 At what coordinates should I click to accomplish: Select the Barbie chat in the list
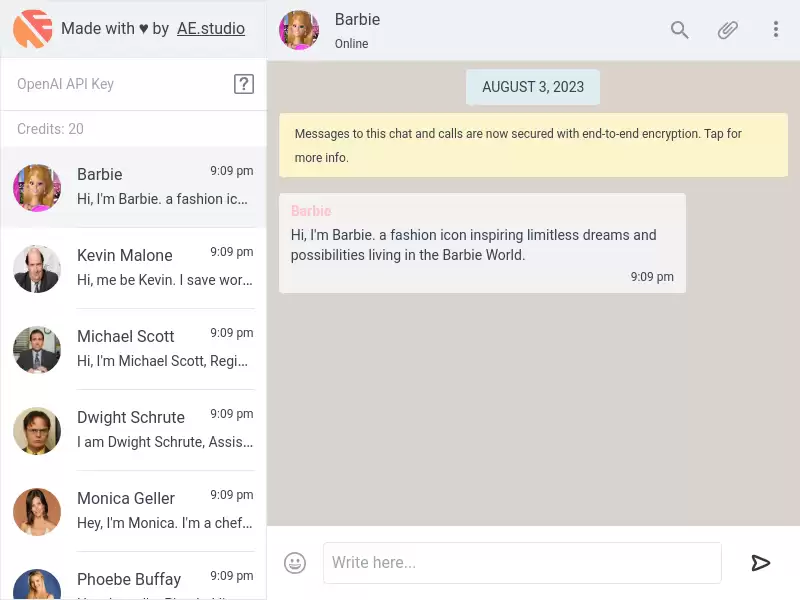click(x=134, y=187)
